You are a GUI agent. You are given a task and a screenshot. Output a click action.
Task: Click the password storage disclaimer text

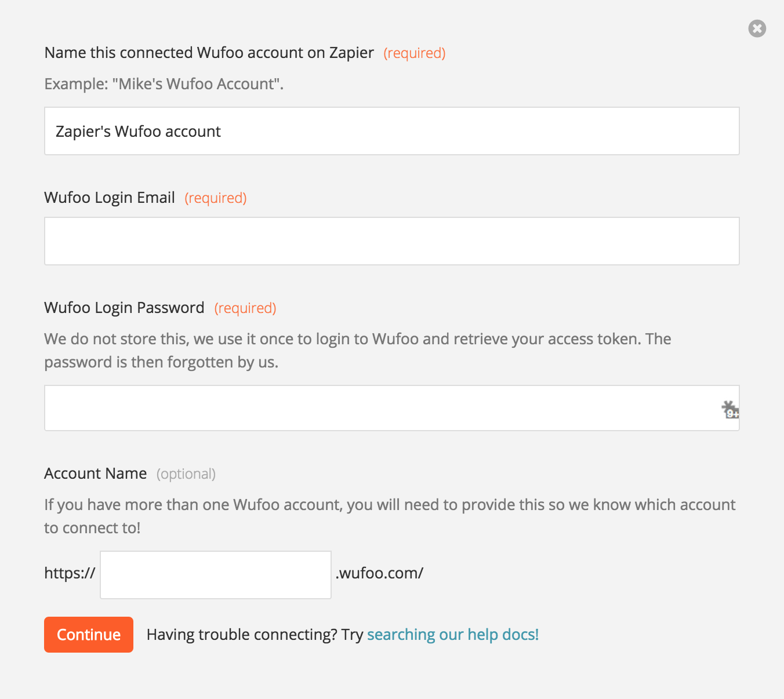[x=357, y=351]
